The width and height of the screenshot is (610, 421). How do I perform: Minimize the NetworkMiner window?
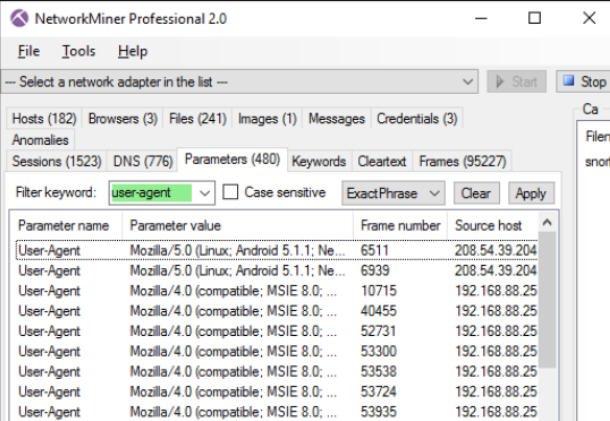point(481,18)
